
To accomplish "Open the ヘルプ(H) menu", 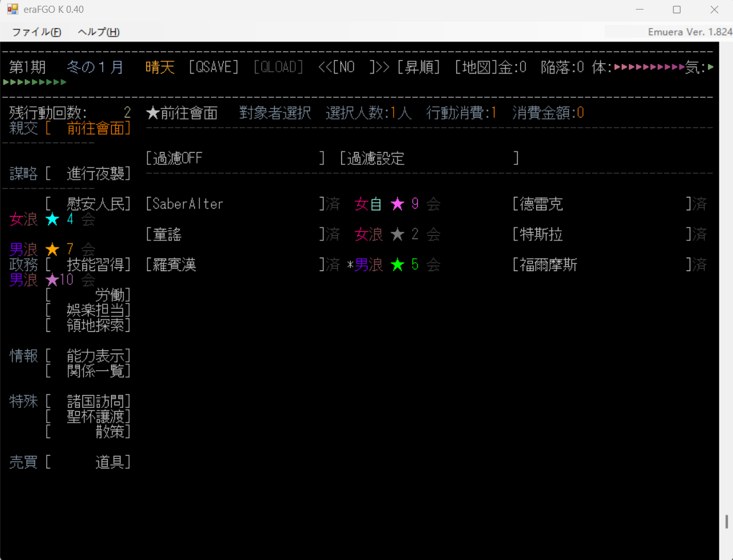I will (98, 32).
